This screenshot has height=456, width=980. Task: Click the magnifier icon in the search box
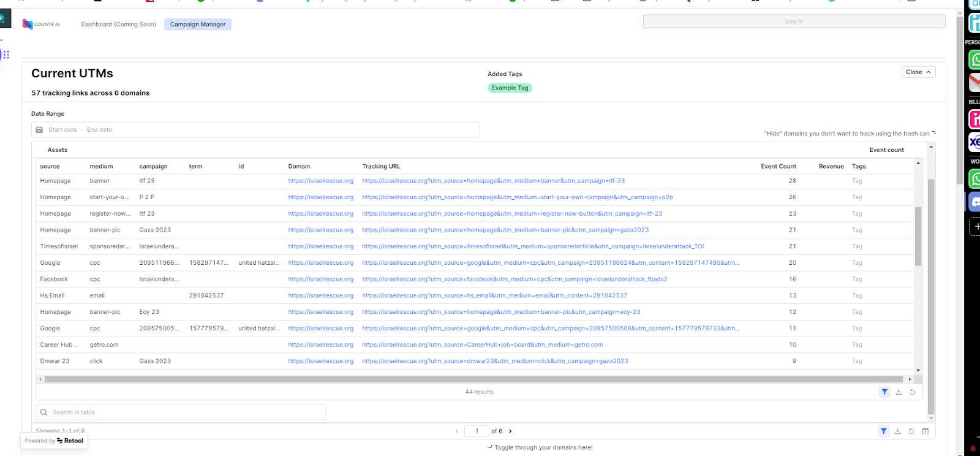tap(43, 412)
